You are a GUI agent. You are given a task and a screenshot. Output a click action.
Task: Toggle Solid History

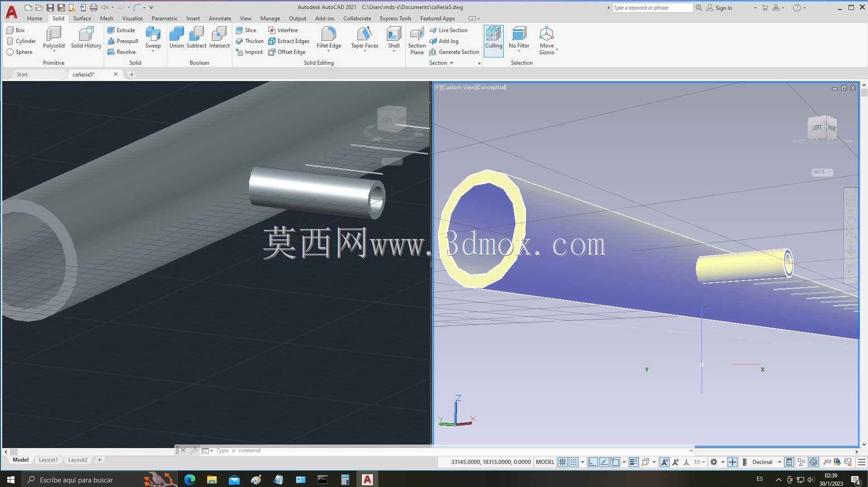(86, 38)
